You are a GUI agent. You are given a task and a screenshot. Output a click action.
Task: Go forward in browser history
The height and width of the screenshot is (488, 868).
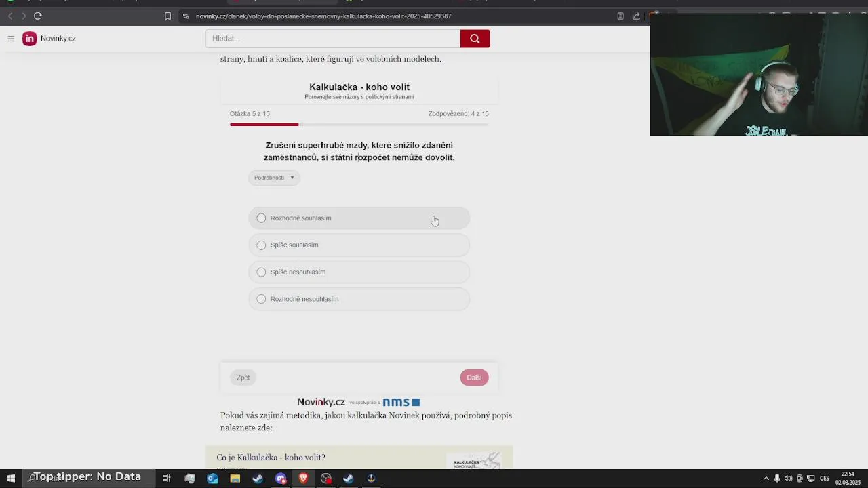(x=24, y=16)
